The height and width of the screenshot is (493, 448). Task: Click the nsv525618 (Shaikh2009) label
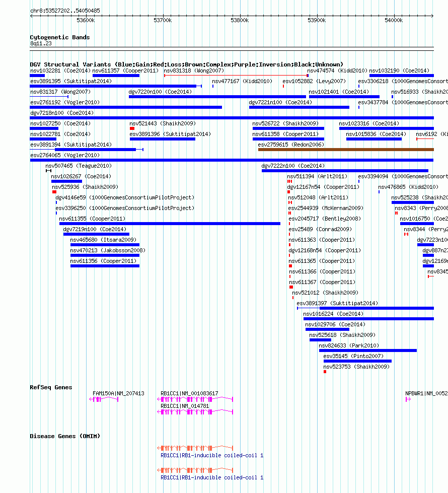(342, 335)
